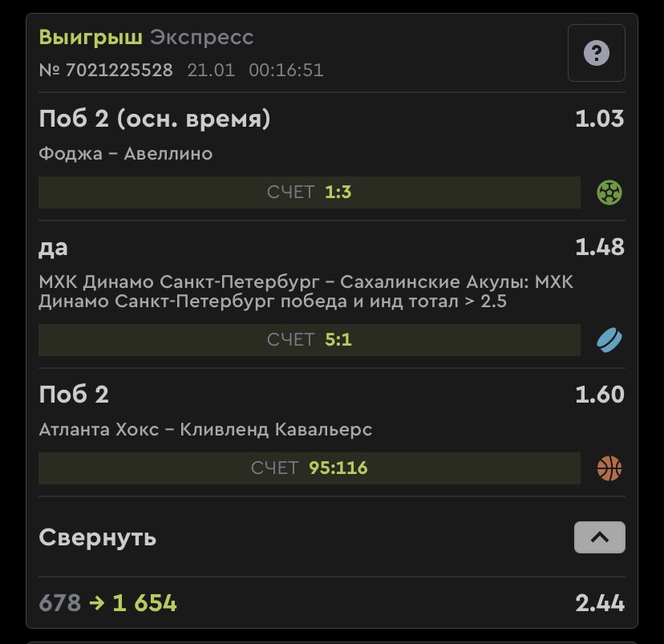Click the score bar showing 5:1
The image size is (664, 644).
[x=309, y=339]
